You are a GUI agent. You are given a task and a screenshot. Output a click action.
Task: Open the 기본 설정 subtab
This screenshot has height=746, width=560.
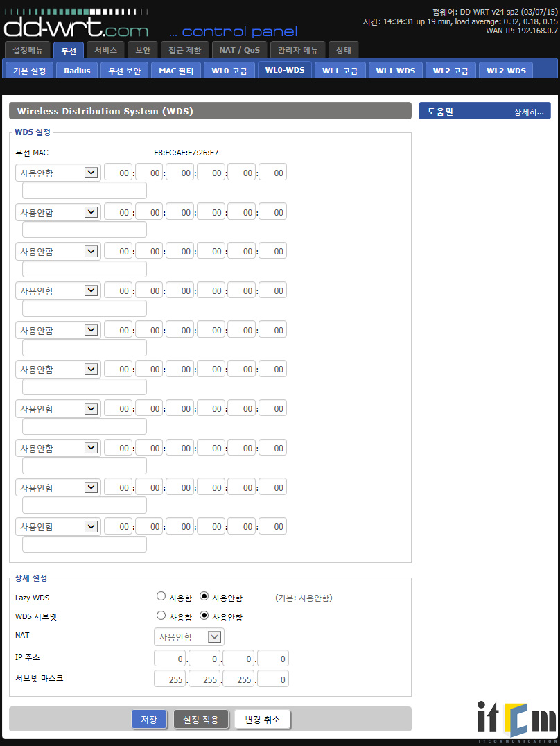click(30, 71)
